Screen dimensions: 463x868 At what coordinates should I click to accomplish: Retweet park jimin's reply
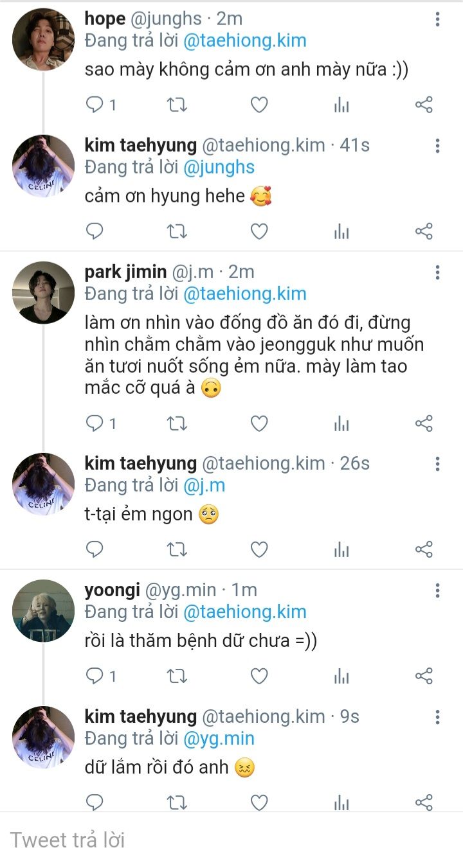pyautogui.click(x=177, y=423)
